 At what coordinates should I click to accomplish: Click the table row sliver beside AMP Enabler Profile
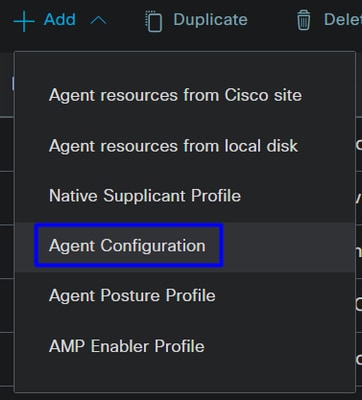[x=359, y=359]
